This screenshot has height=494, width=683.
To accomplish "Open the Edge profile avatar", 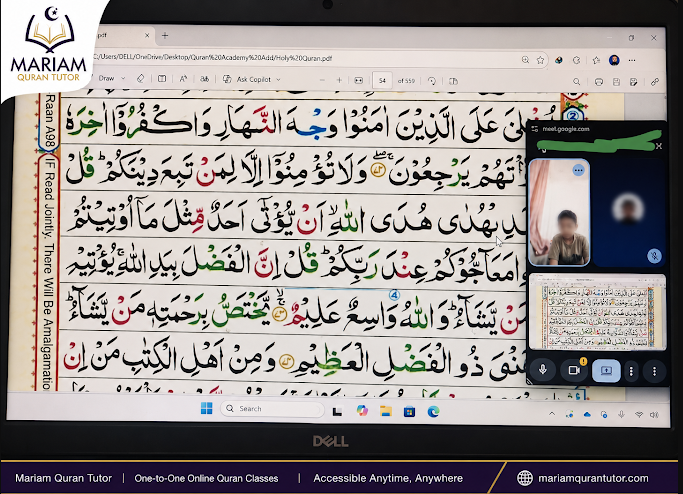I will pos(614,60).
